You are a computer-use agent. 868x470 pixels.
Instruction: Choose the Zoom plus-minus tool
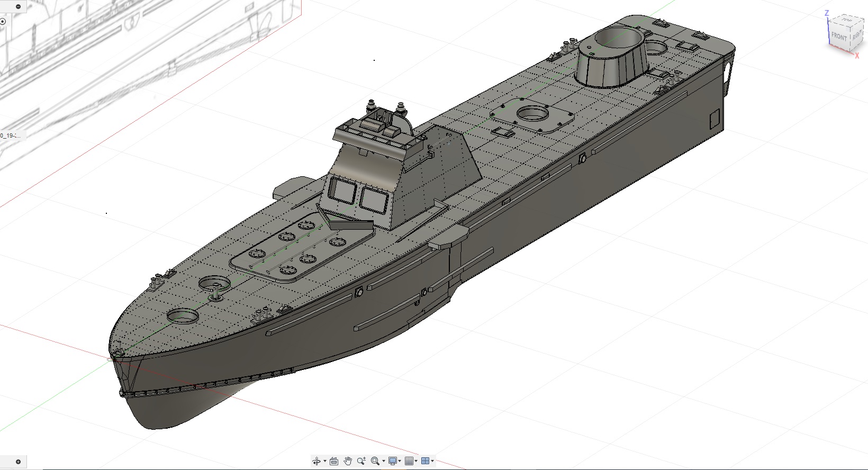pos(361,461)
